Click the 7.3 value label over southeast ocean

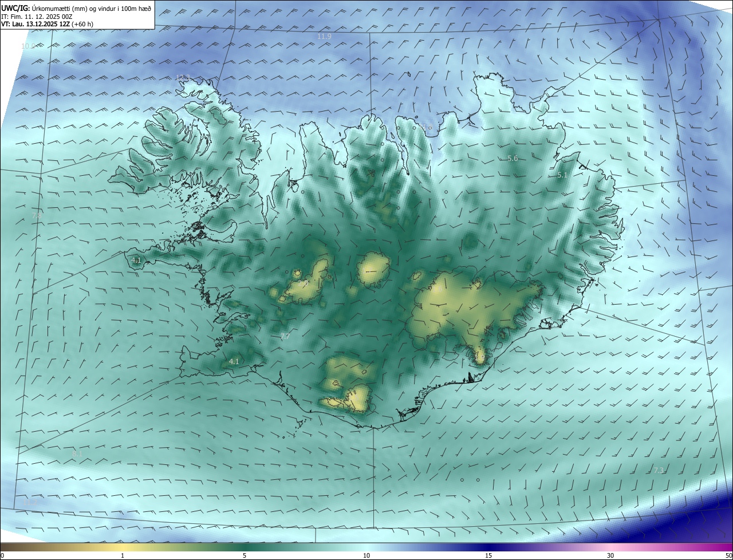659,471
